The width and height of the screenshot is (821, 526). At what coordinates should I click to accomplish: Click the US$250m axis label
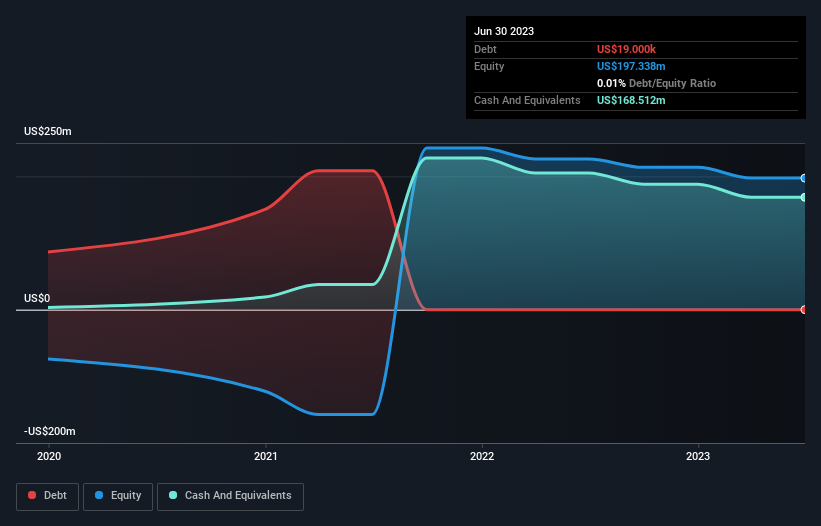[x=48, y=131]
